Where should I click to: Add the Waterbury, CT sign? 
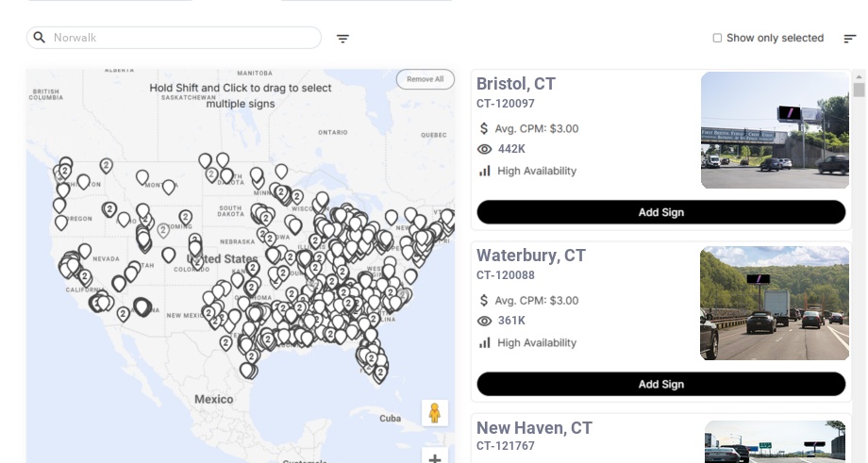click(x=660, y=384)
